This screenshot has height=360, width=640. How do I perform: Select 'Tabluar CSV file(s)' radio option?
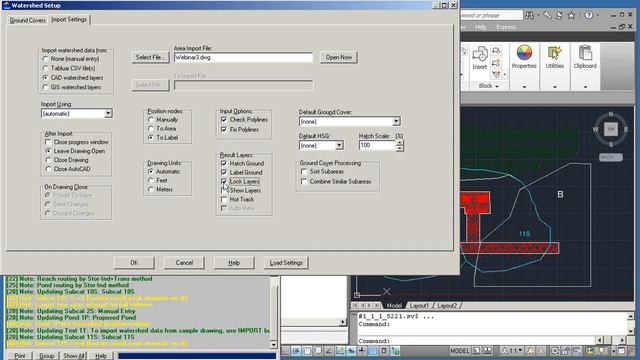pyautogui.click(x=46, y=68)
